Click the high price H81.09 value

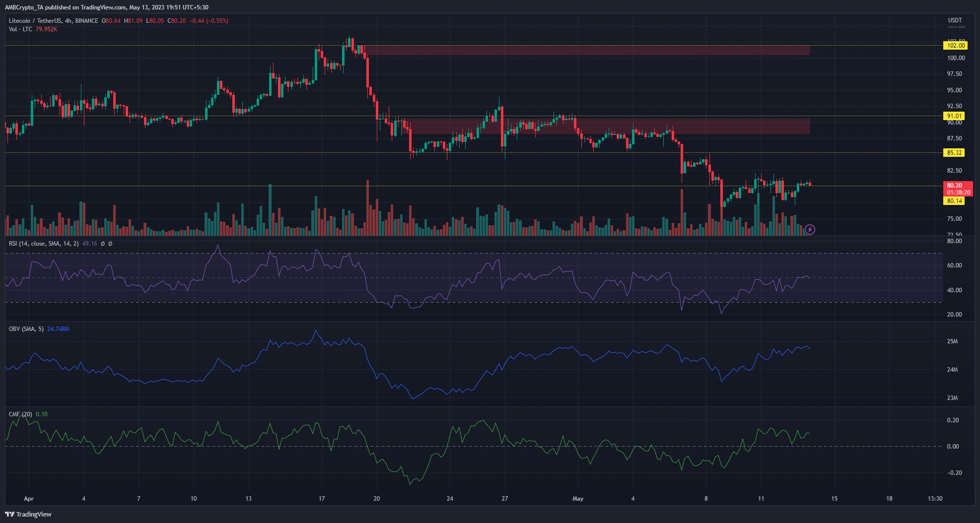click(133, 21)
